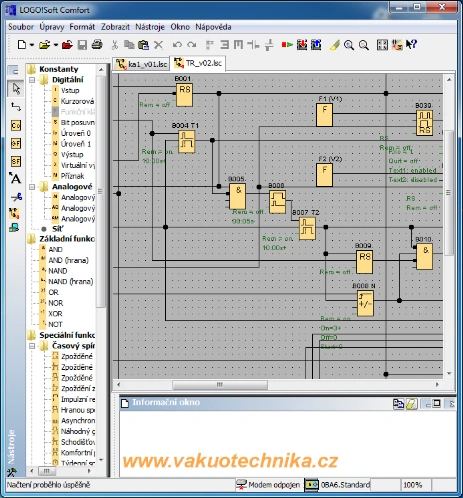Collapse the Časový spínač tree folder
463x498 pixels.
click(x=32, y=346)
